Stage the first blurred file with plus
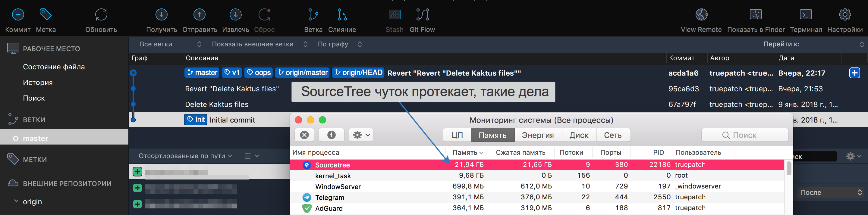This screenshot has height=215, width=868. [137, 172]
